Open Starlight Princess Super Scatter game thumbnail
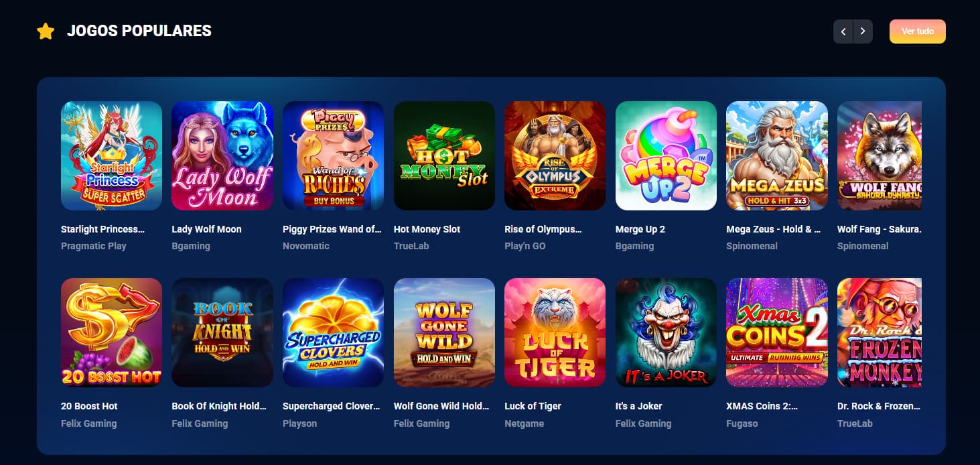980x465 pixels. (x=111, y=155)
